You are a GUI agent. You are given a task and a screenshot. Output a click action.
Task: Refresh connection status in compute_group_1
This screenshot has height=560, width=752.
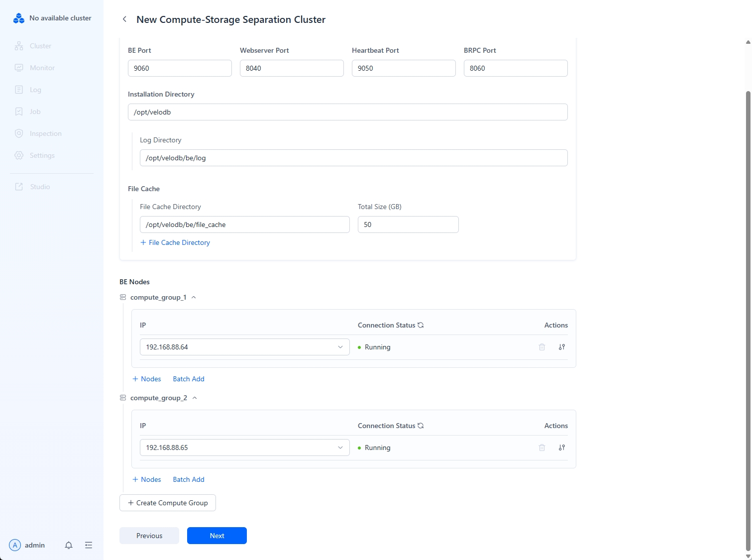(421, 325)
